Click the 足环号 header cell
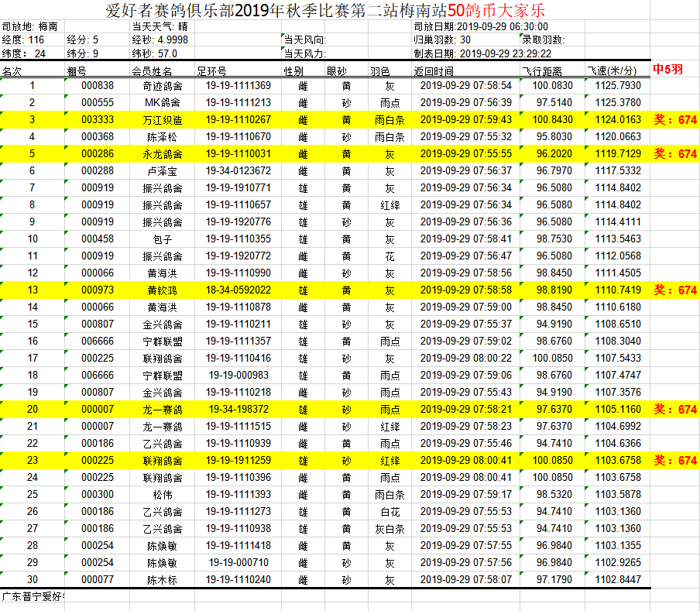Viewport: 700px width, 611px height. point(238,70)
